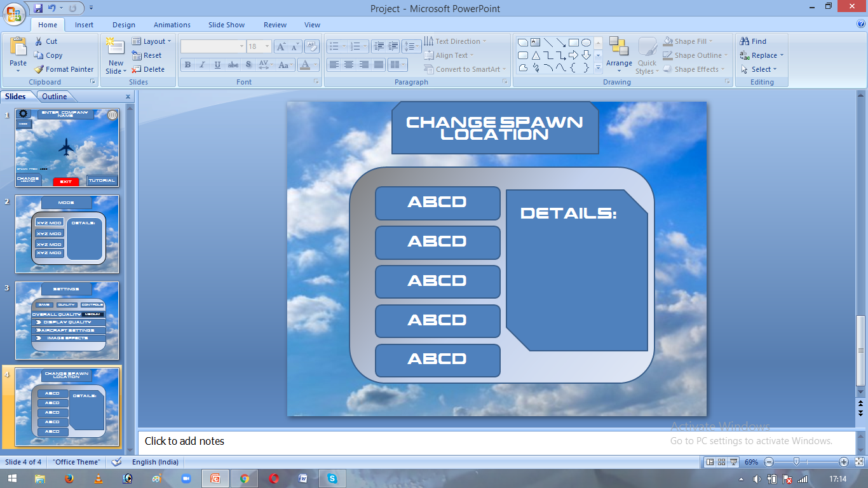Open Quick Styles gallery

pos(647,55)
